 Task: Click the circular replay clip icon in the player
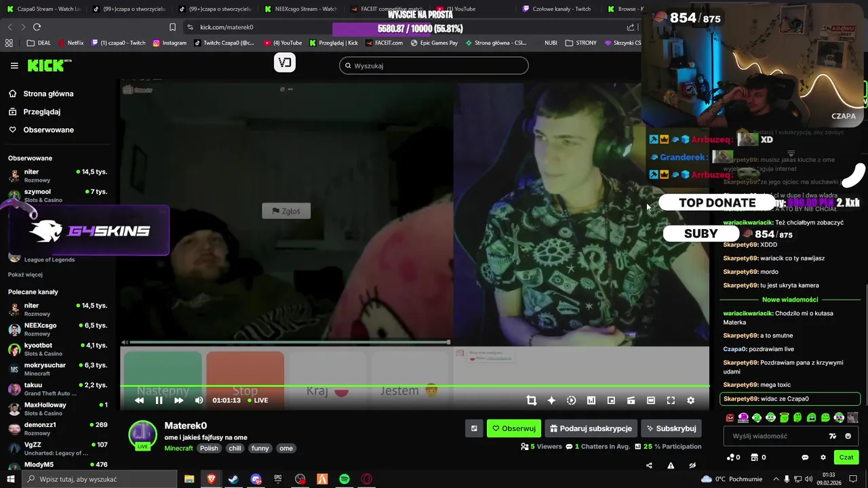click(x=571, y=401)
